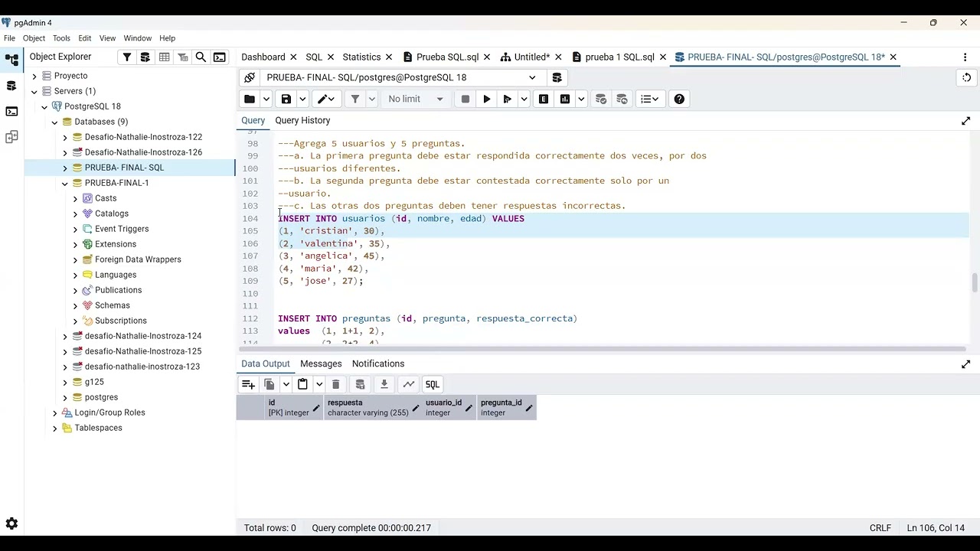Image resolution: width=980 pixels, height=551 pixels.
Task: Switch to Messages tab
Action: 321,364
